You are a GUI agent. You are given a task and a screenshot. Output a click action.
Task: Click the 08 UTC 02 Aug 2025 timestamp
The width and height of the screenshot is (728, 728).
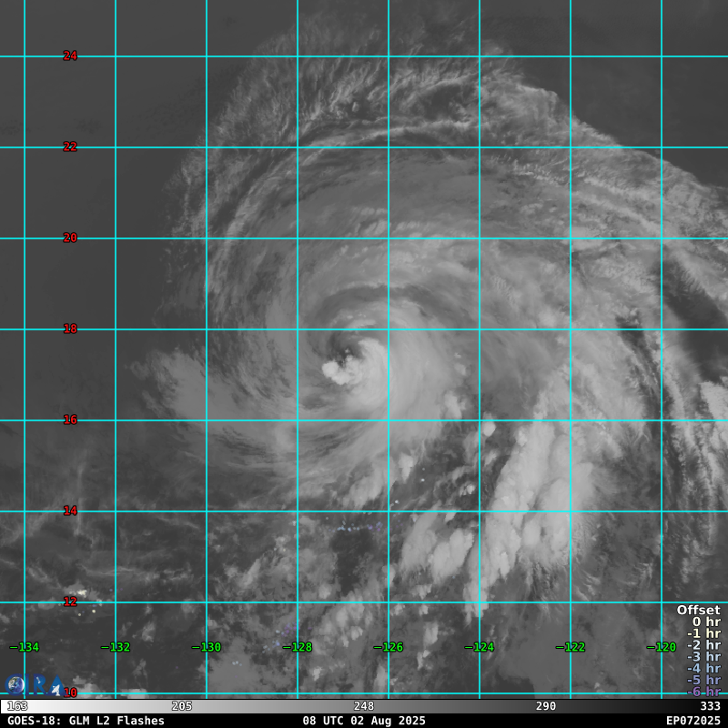click(x=364, y=721)
